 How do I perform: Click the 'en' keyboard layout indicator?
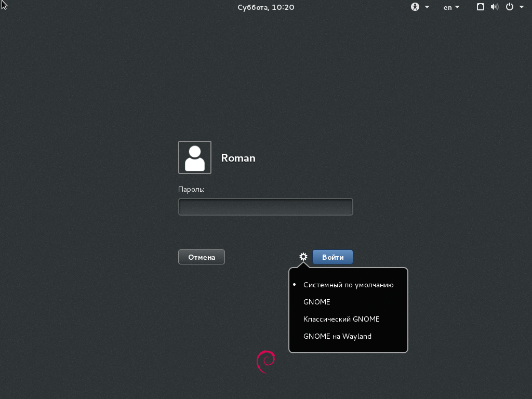click(447, 7)
